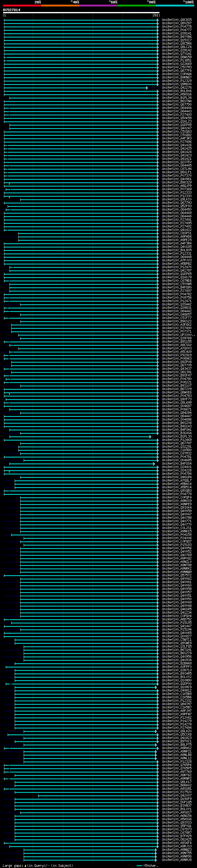Select label UniRef100_P27493
Image resolution: width=197 pixels, height=868 pixels.
click(x=176, y=115)
